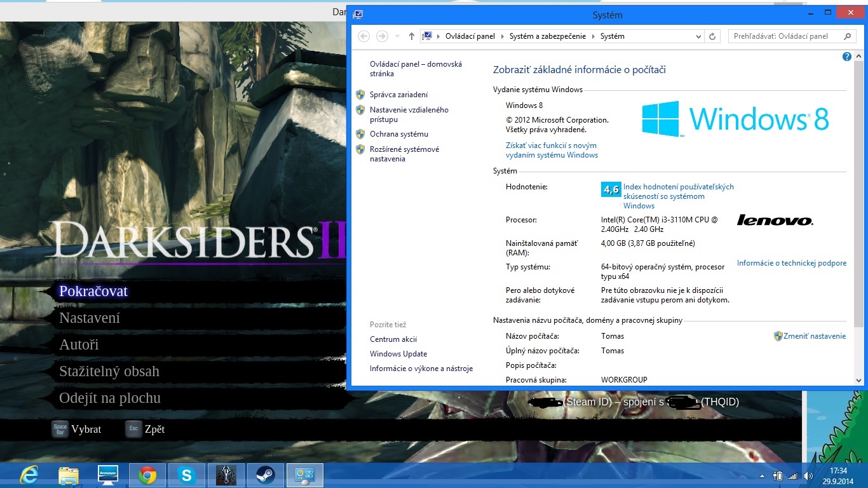
Task: Click the volume speaker tray icon
Action: click(808, 475)
